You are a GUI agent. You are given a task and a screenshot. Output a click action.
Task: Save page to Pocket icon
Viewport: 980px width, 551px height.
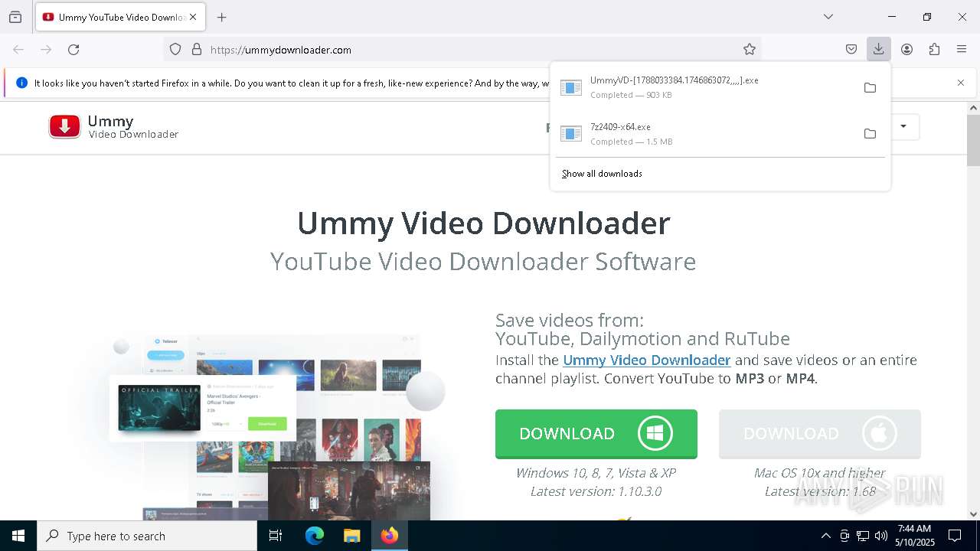point(851,49)
